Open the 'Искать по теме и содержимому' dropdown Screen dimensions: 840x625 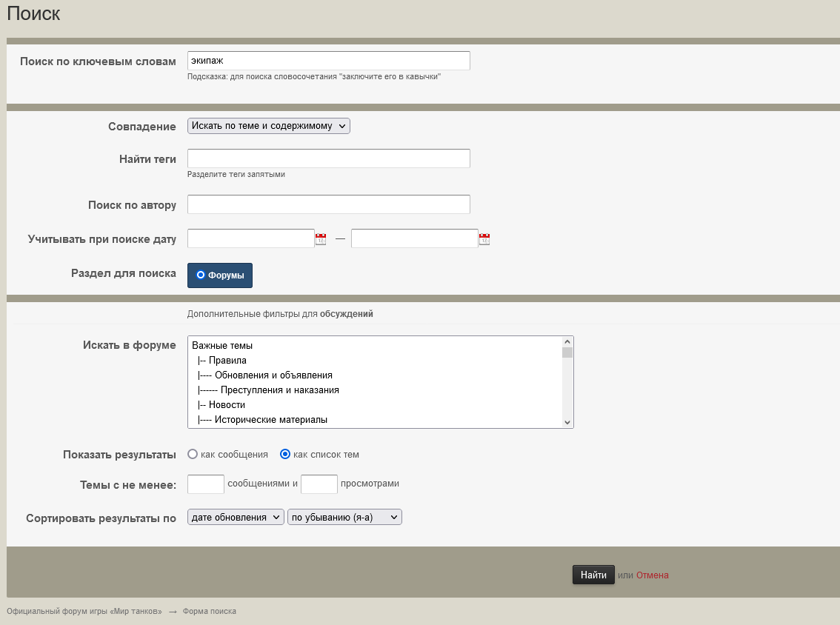point(268,126)
